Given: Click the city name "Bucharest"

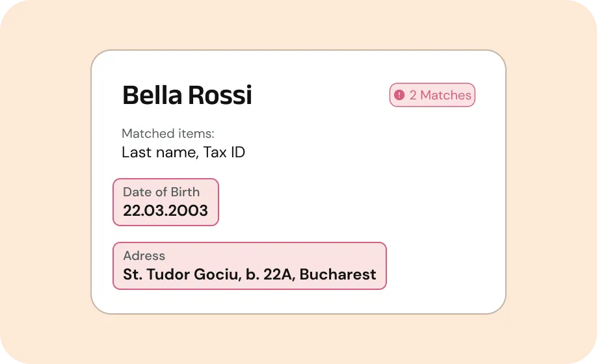Looking at the screenshot, I should 338,274.
